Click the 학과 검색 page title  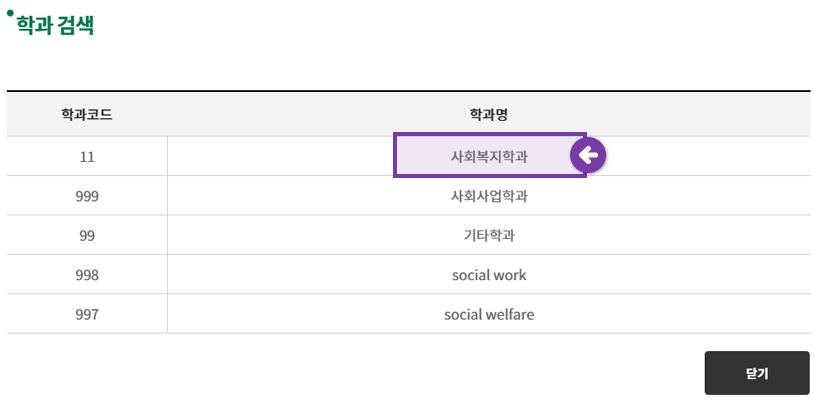pyautogui.click(x=55, y=25)
